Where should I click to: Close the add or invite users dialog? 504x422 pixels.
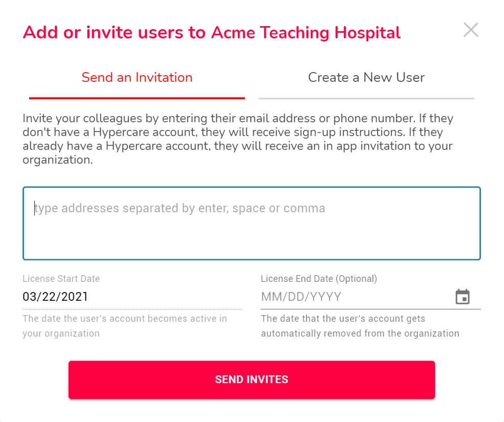[x=471, y=30]
